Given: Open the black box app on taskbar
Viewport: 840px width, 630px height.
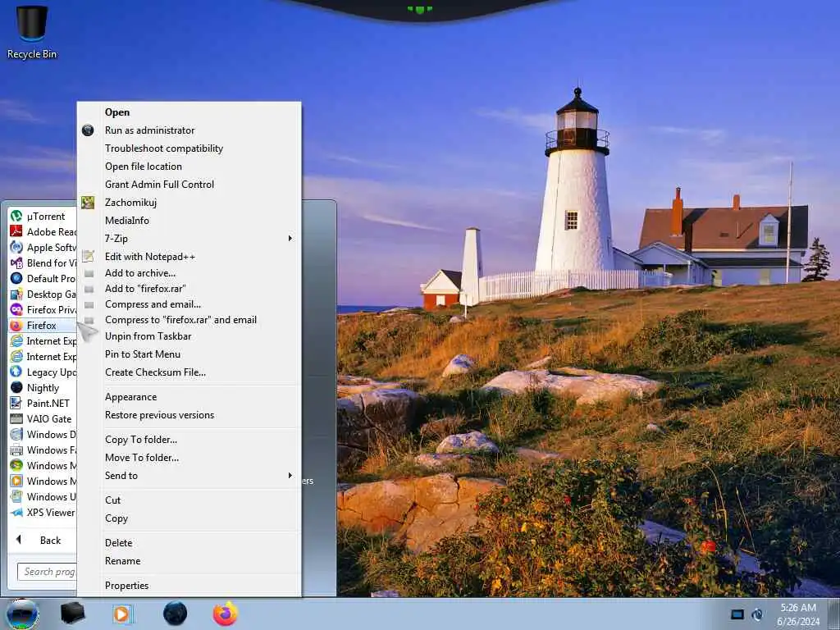Looking at the screenshot, I should 72,614.
